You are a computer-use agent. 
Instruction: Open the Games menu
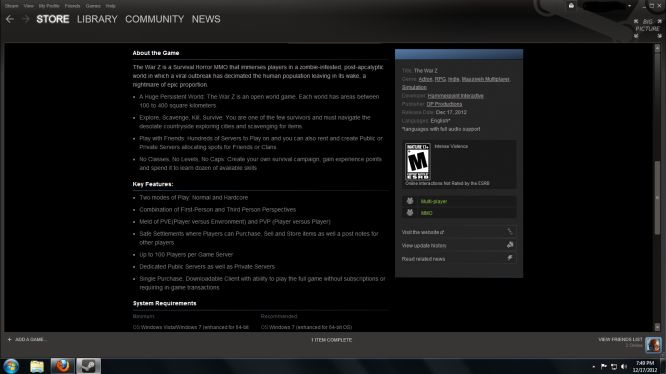[x=93, y=6]
